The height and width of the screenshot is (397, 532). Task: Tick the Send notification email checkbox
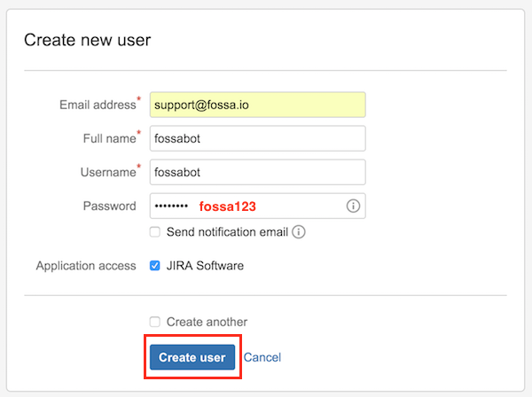click(155, 232)
